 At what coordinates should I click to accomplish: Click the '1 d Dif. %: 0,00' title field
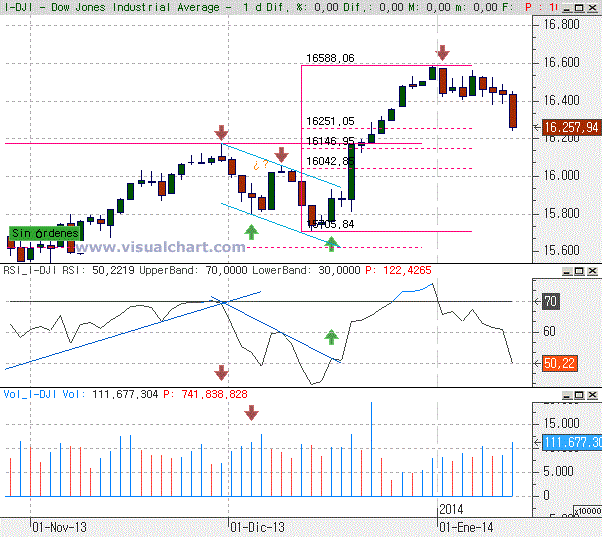pyautogui.click(x=291, y=7)
